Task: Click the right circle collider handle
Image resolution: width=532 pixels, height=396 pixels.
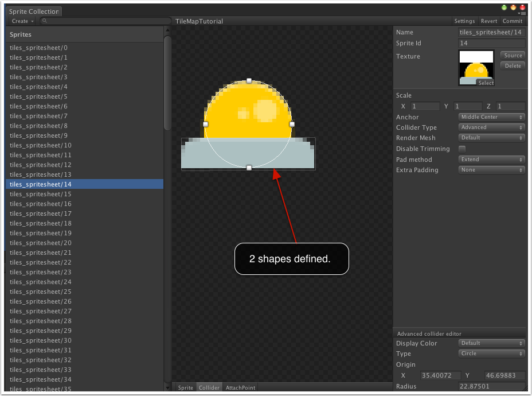Action: click(x=292, y=125)
